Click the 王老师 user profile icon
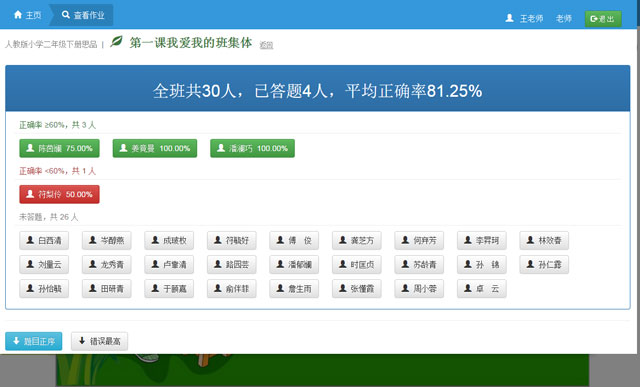The width and height of the screenshot is (640, 387). (x=509, y=18)
